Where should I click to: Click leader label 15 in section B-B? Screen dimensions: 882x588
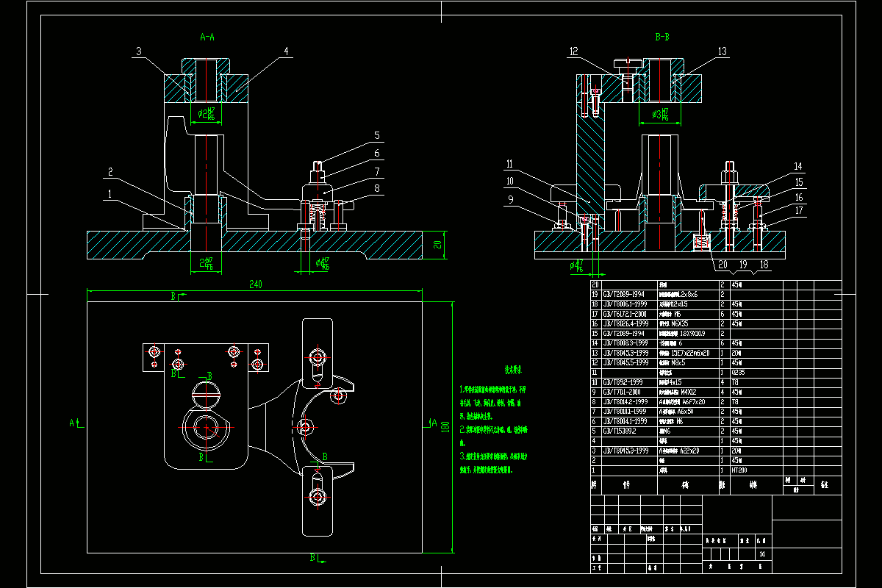798,182
